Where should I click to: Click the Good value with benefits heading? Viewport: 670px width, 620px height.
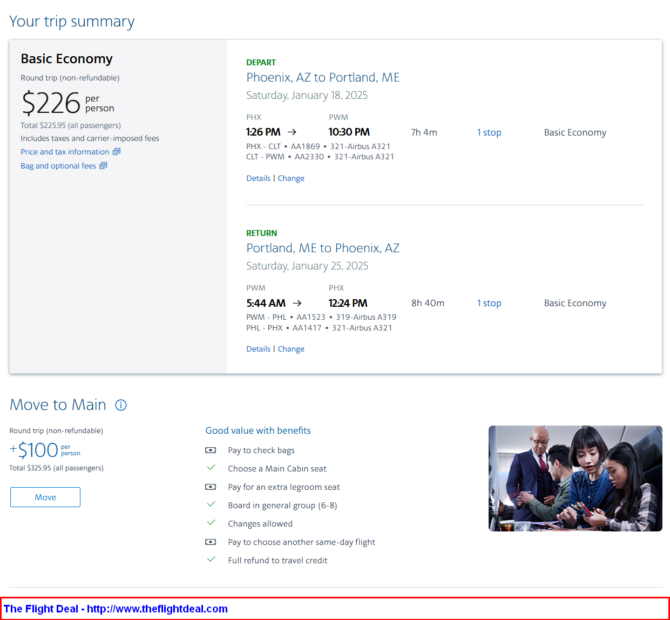(258, 430)
